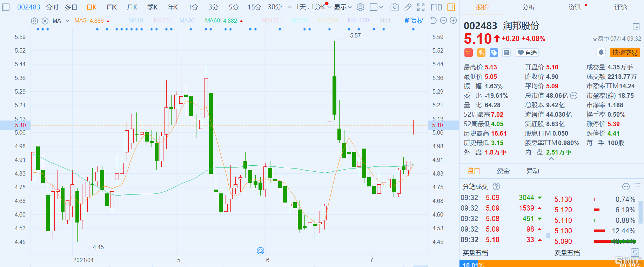This screenshot has width=644, height=267.
Task: Click the 分笔成交 tick list scrollbar
Action: 548,236
